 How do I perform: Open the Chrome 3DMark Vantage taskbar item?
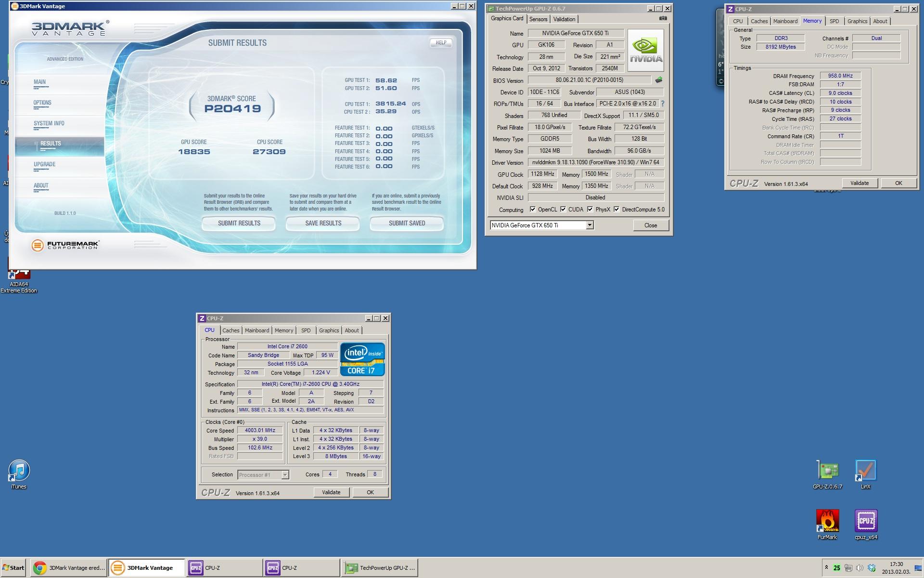click(69, 568)
